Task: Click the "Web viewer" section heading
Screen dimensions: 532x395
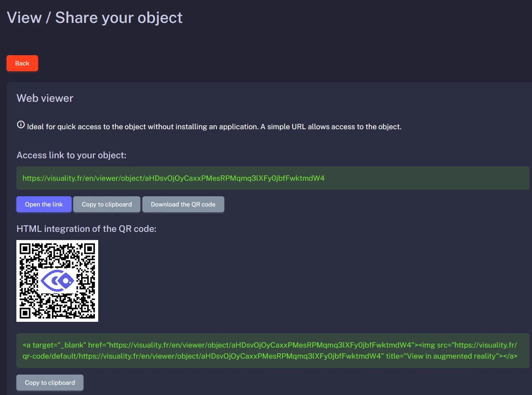Action: 45,98
